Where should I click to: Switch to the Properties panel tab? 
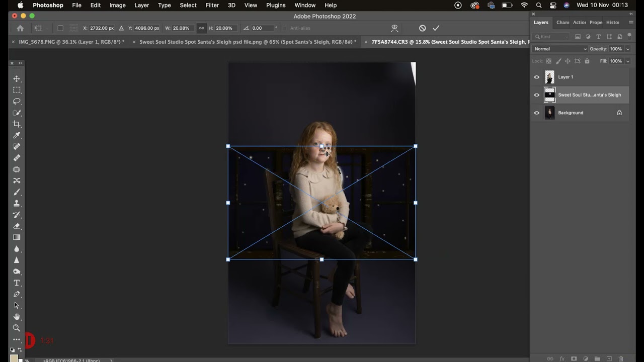click(x=596, y=23)
